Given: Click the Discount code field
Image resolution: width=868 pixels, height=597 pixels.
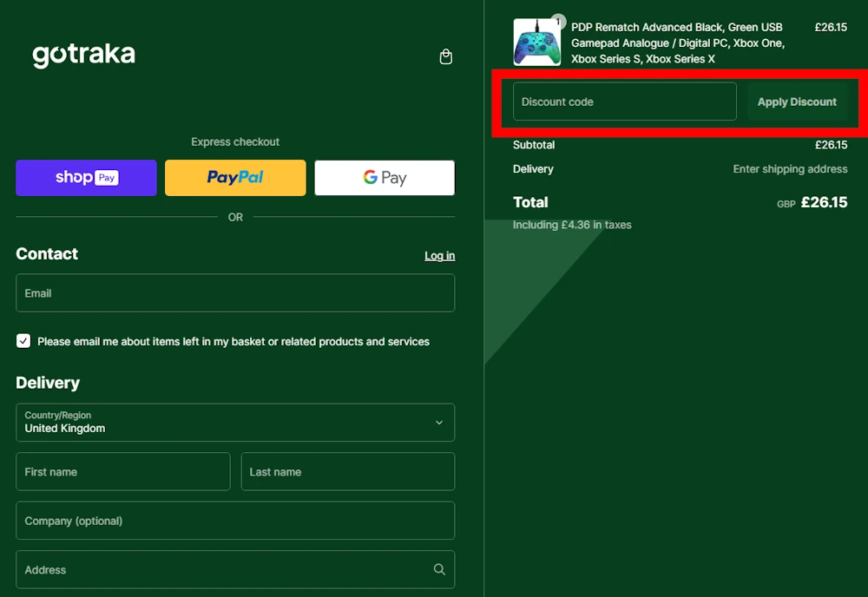Looking at the screenshot, I should [623, 102].
